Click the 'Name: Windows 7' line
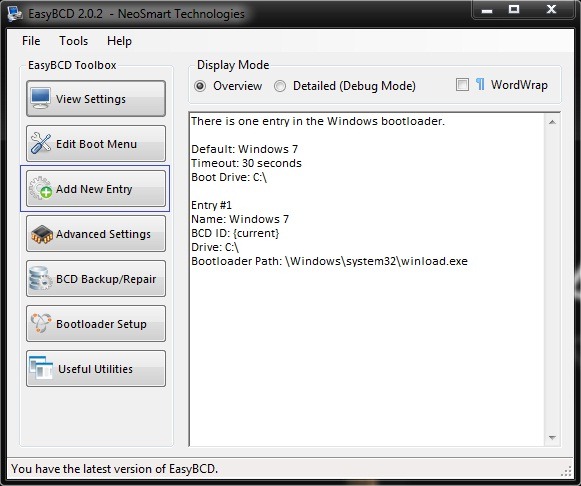 click(x=240, y=219)
